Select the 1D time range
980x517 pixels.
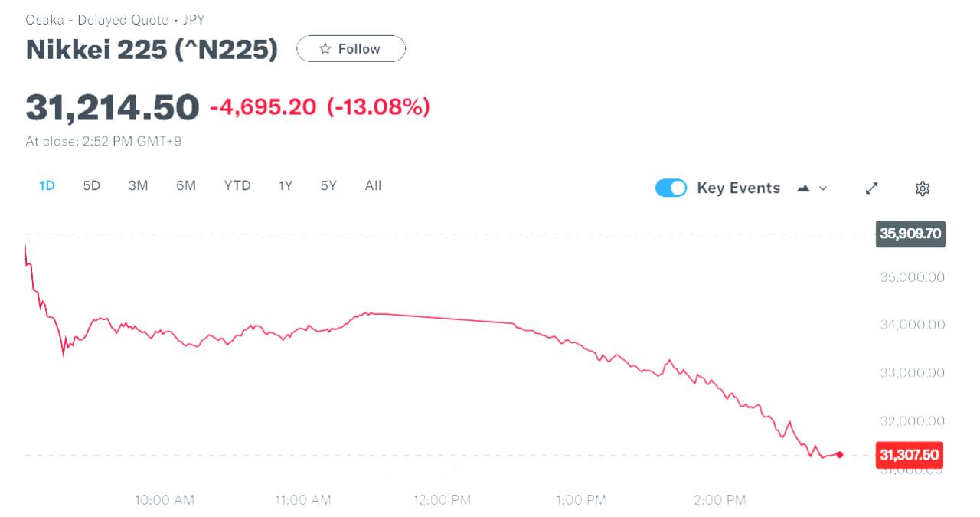click(47, 185)
